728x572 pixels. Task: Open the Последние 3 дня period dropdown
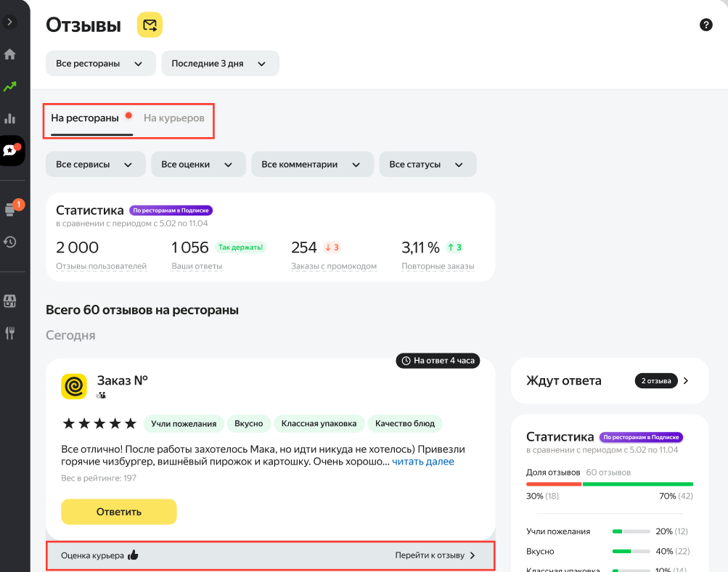(220, 63)
